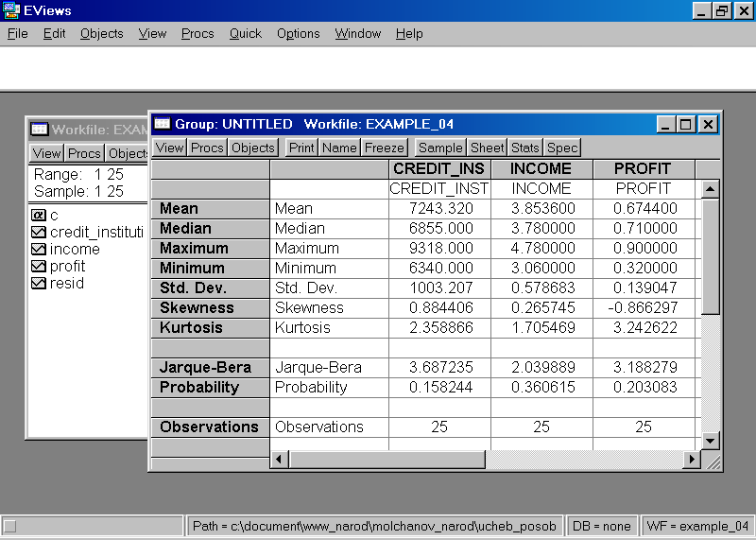This screenshot has width=756, height=540.
Task: Click Objects button in Group window toolbar
Action: [253, 148]
